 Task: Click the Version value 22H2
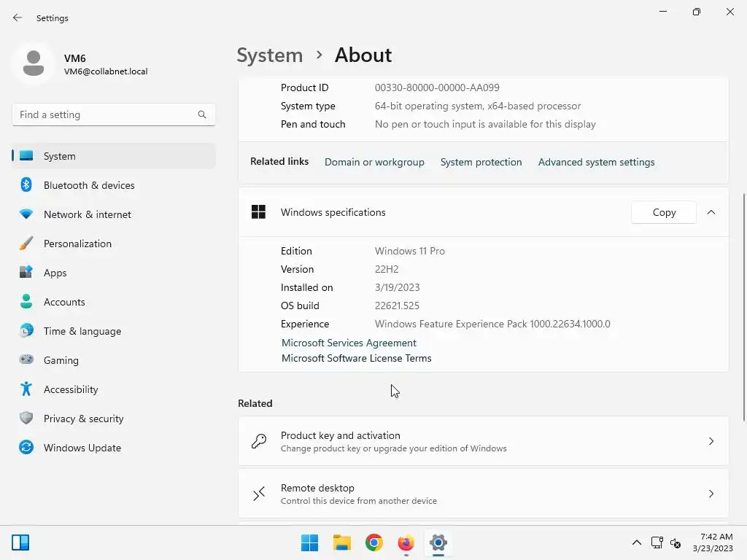pyautogui.click(x=387, y=269)
